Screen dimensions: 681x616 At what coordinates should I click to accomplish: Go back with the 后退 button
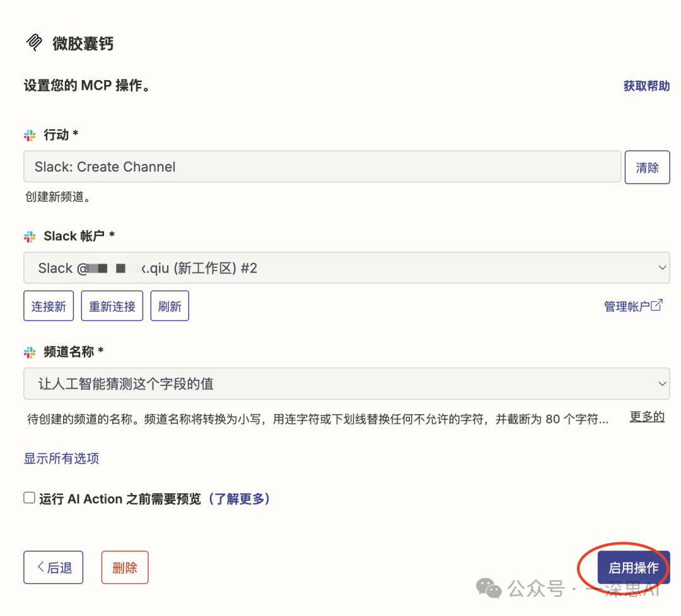point(54,567)
